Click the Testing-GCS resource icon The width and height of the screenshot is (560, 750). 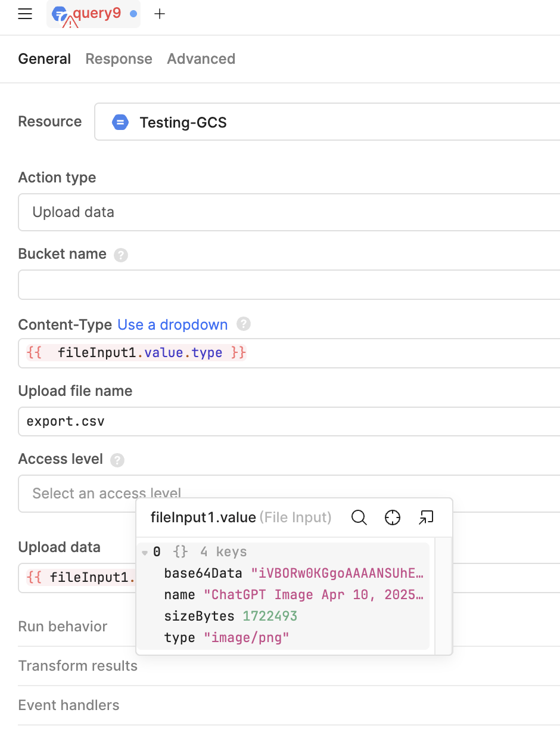click(120, 123)
